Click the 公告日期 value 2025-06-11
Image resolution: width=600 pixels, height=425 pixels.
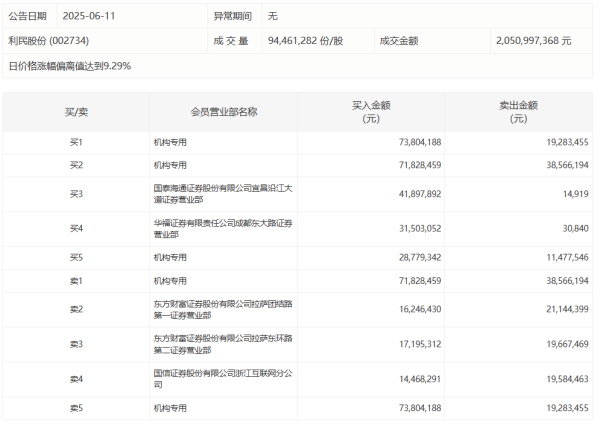click(x=90, y=17)
